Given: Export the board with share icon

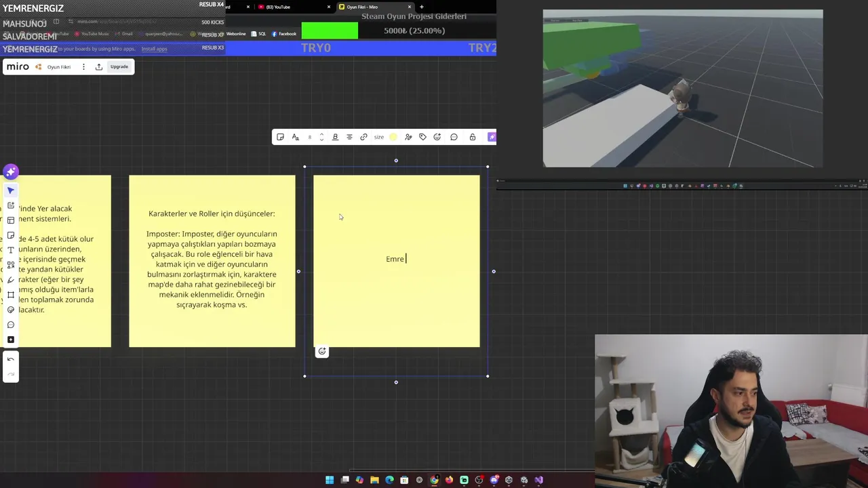Looking at the screenshot, I should coord(99,66).
